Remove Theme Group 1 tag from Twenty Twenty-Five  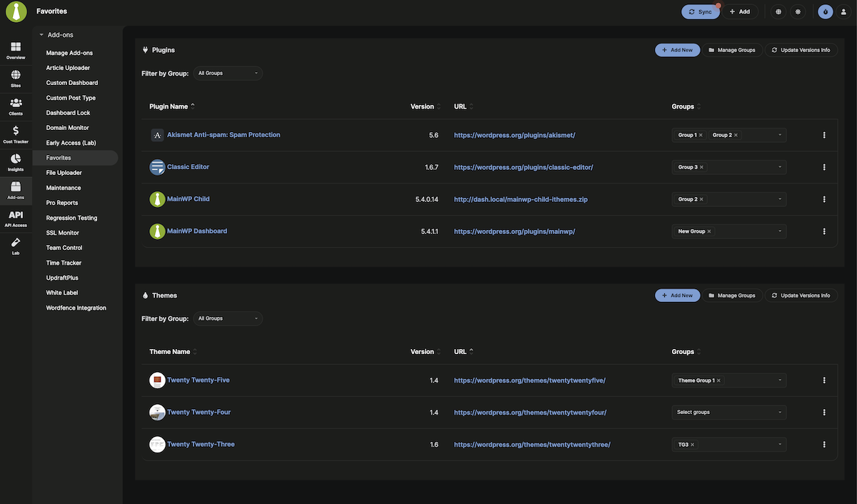click(x=718, y=379)
